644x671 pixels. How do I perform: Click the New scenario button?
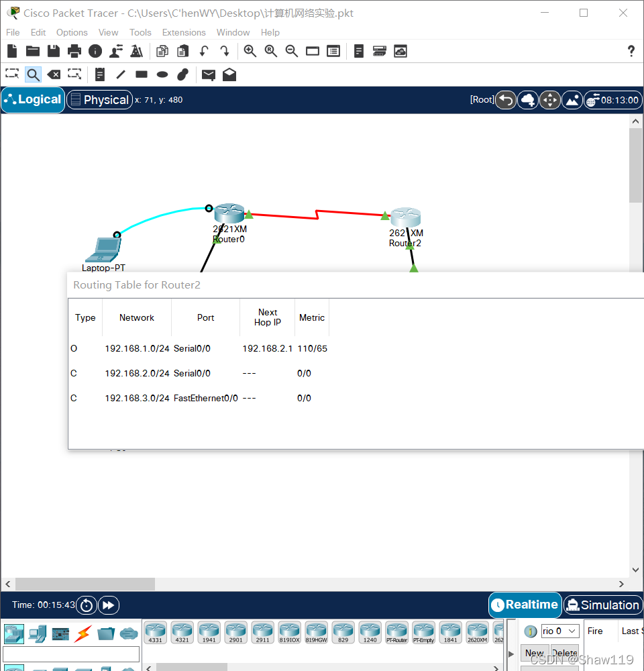tap(535, 653)
